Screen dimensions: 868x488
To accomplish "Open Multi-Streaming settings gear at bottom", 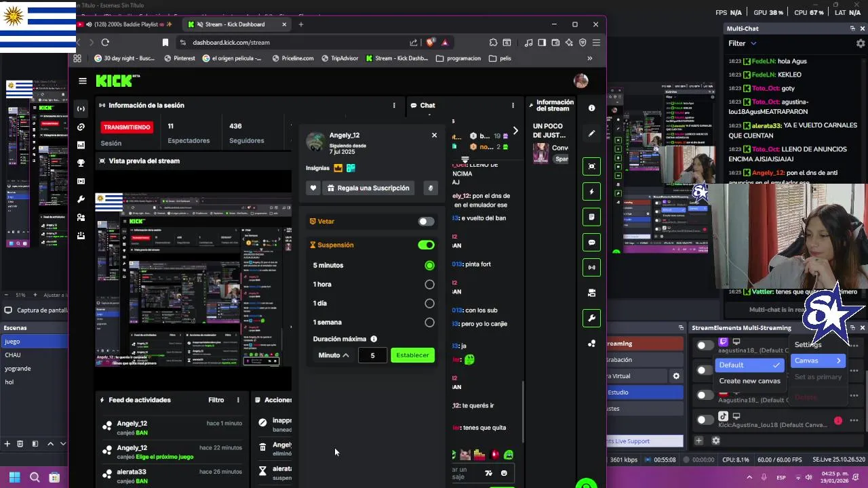I will [715, 441].
